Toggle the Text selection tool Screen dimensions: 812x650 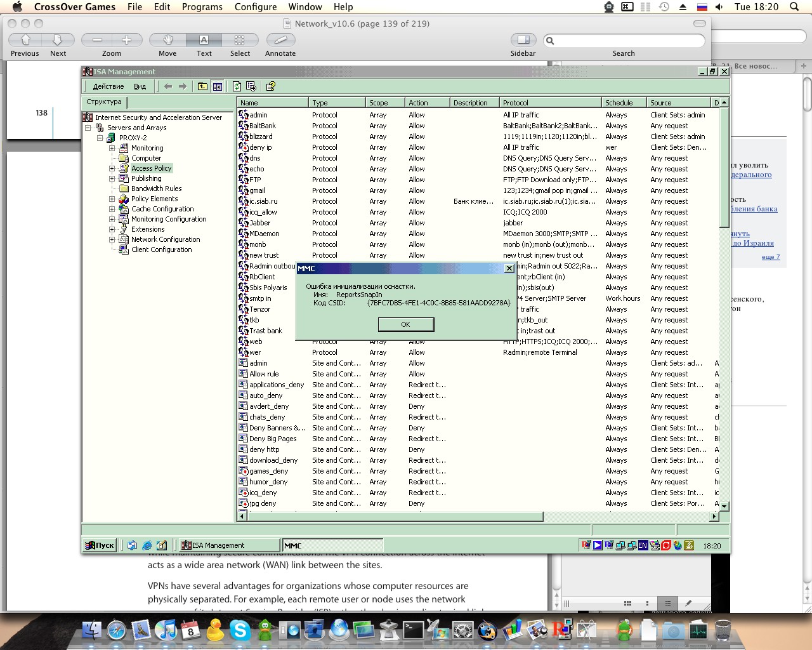pos(204,40)
